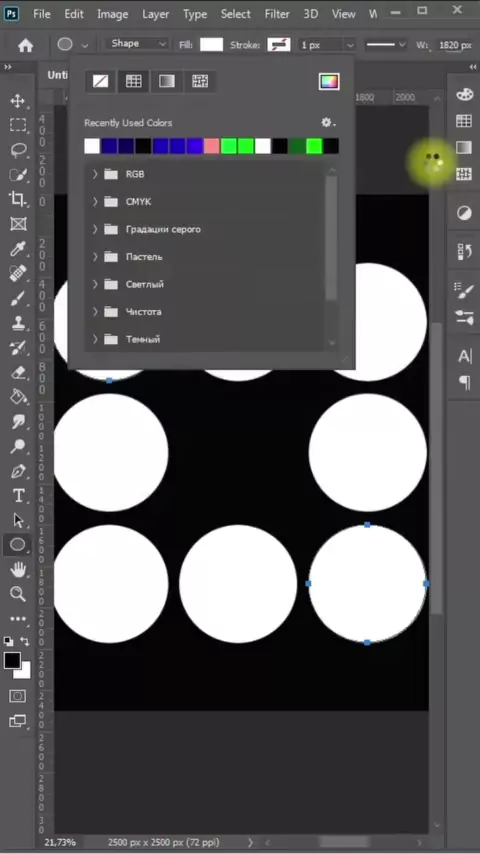Viewport: 480px width, 854px height.
Task: Select the Hand tool
Action: (17, 570)
